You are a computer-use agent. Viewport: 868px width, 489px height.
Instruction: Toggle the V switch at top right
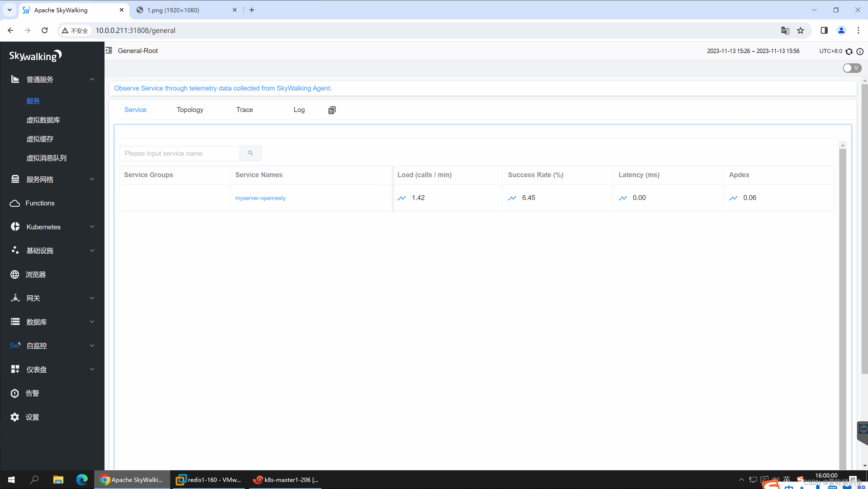click(852, 68)
